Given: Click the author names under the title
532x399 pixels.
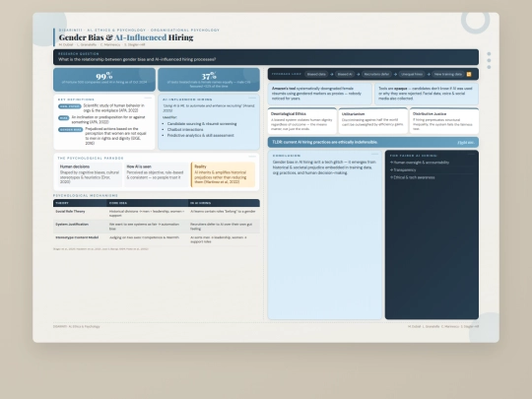Looking at the screenshot, I should point(101,44).
